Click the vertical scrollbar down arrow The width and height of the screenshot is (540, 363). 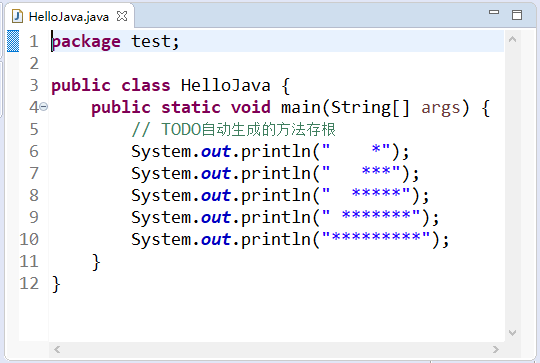[x=512, y=333]
